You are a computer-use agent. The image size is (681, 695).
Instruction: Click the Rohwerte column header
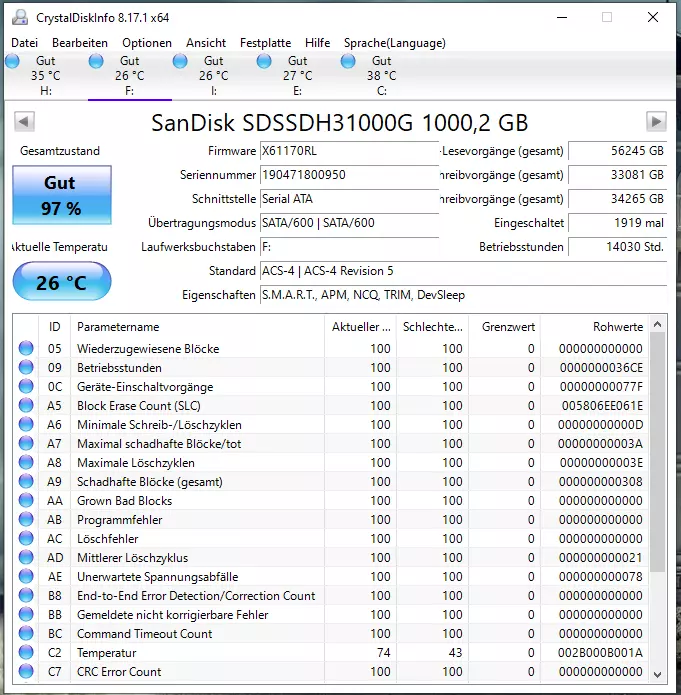(594, 327)
